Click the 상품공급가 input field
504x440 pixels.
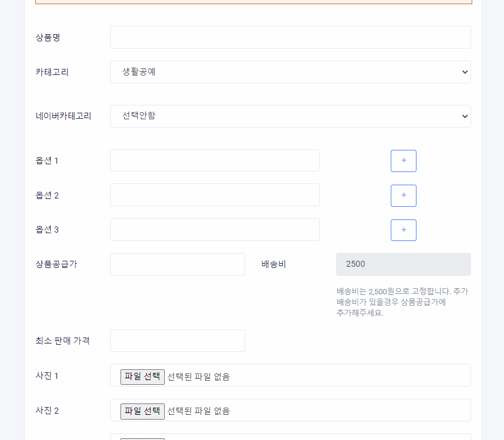coord(177,264)
